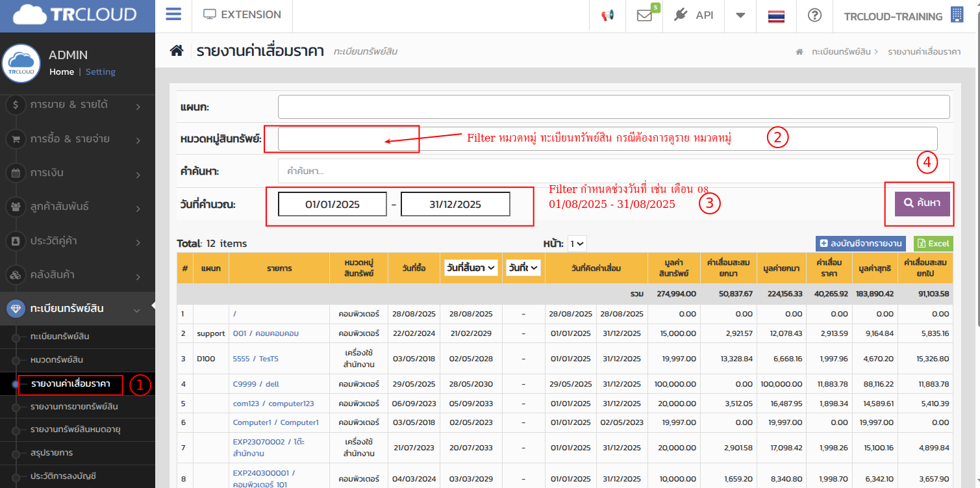This screenshot has height=488, width=980.
Task: Click the TRCloud admin avatar logo
Action: click(x=21, y=64)
